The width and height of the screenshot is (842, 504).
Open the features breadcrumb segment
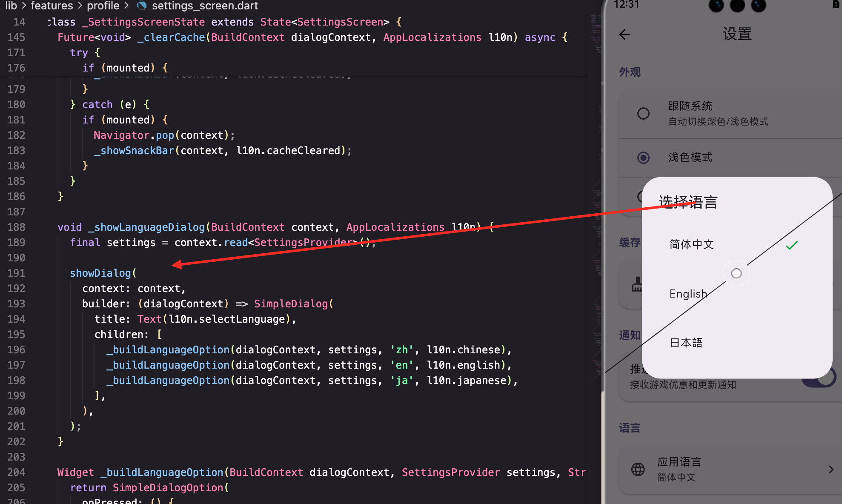tap(52, 6)
